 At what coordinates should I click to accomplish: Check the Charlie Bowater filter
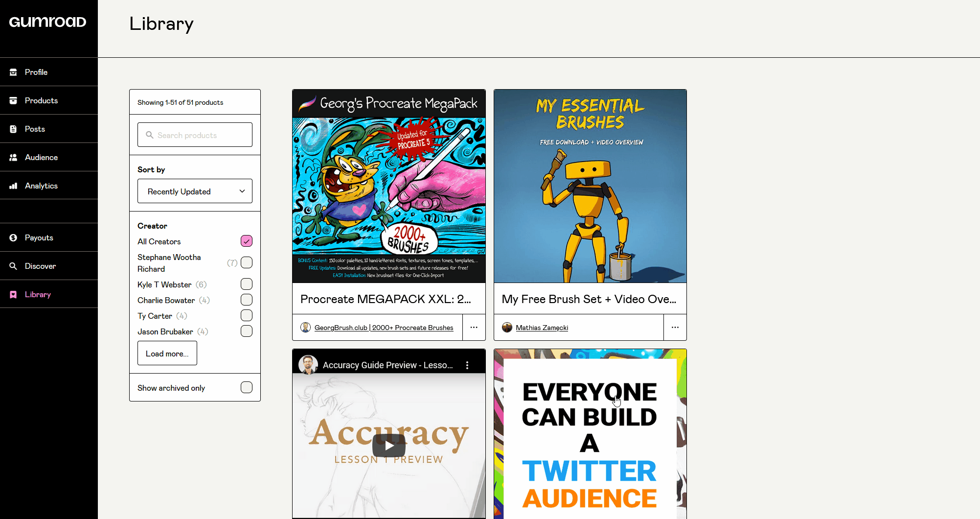(247, 300)
